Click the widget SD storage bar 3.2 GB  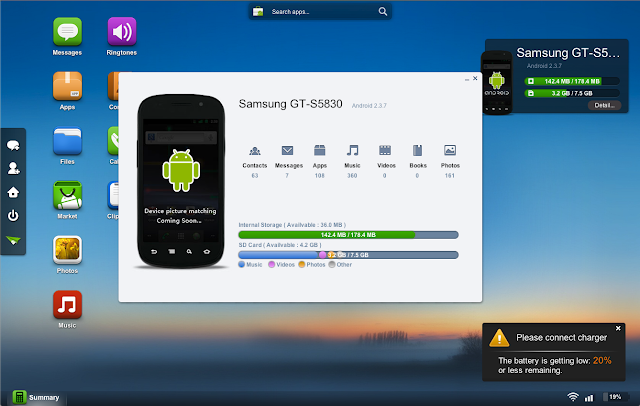click(572, 93)
